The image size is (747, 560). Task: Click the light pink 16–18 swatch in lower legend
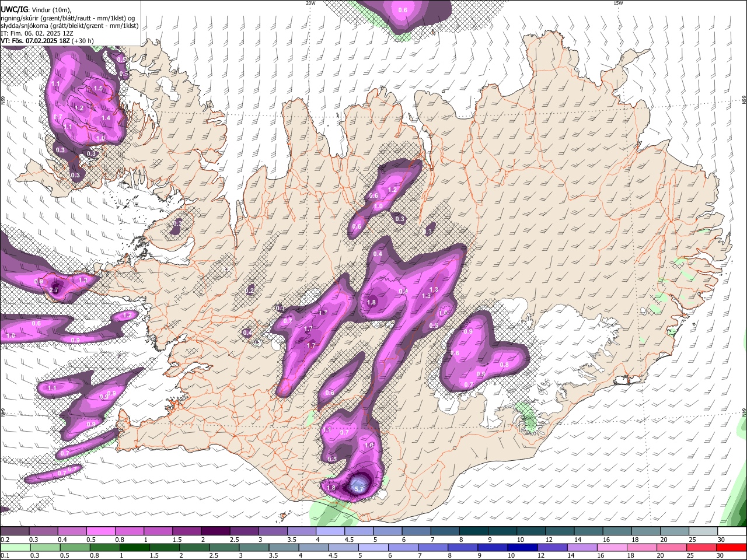611,547
